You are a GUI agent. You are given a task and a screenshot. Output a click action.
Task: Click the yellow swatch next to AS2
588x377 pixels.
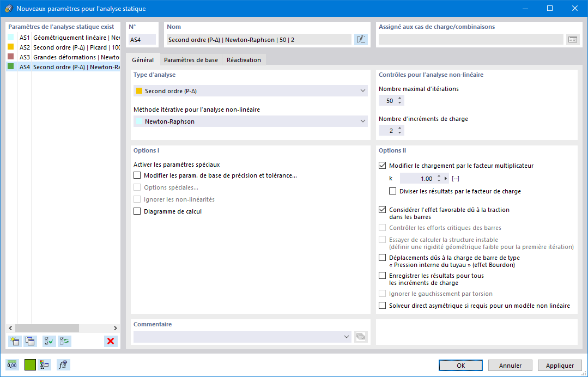point(11,47)
